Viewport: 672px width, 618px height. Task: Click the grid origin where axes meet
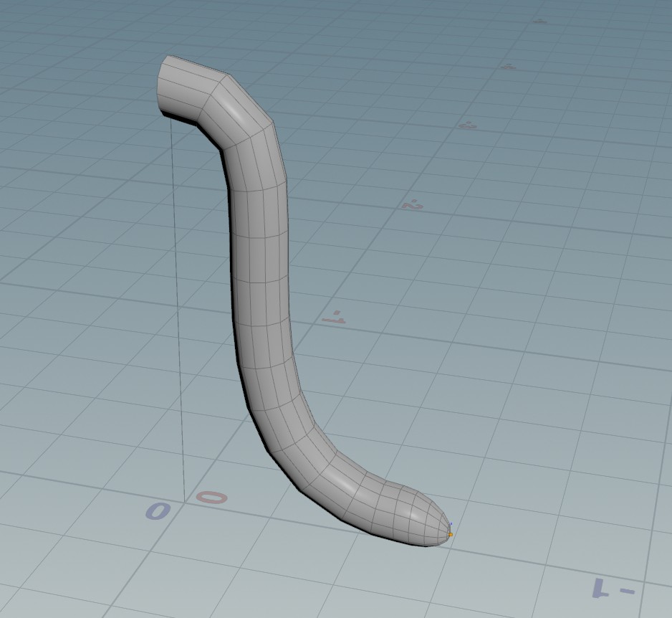click(184, 501)
